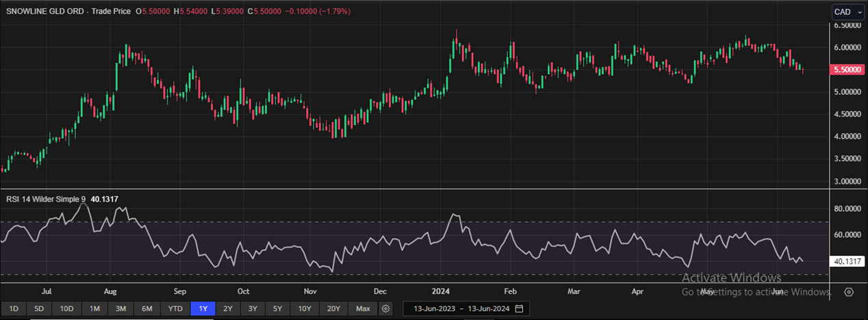Click the chart settings hexagon icon
Screen dimensions: 868x320
[849, 292]
